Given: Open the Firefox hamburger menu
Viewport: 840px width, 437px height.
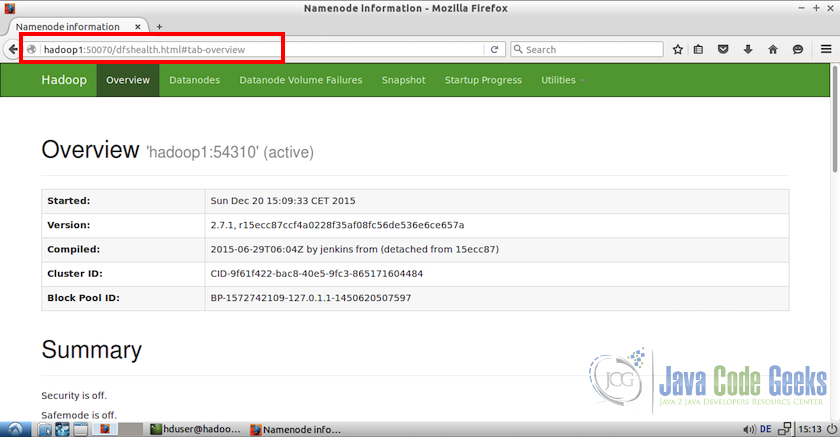Looking at the screenshot, I should click(826, 49).
